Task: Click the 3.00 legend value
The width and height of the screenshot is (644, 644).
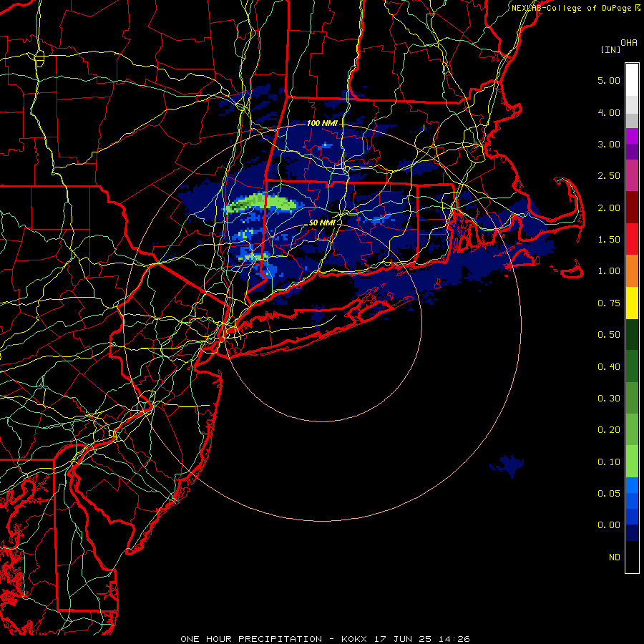Action: click(x=609, y=144)
